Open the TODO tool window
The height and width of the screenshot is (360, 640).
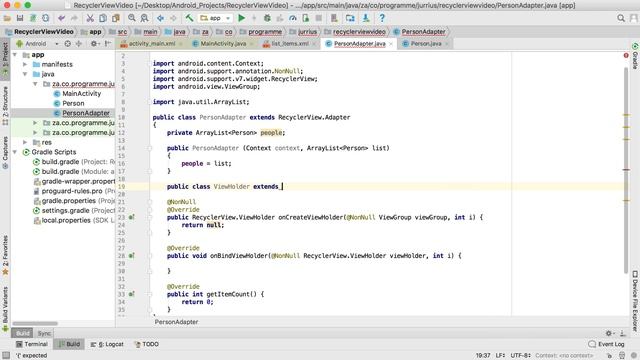click(146, 344)
